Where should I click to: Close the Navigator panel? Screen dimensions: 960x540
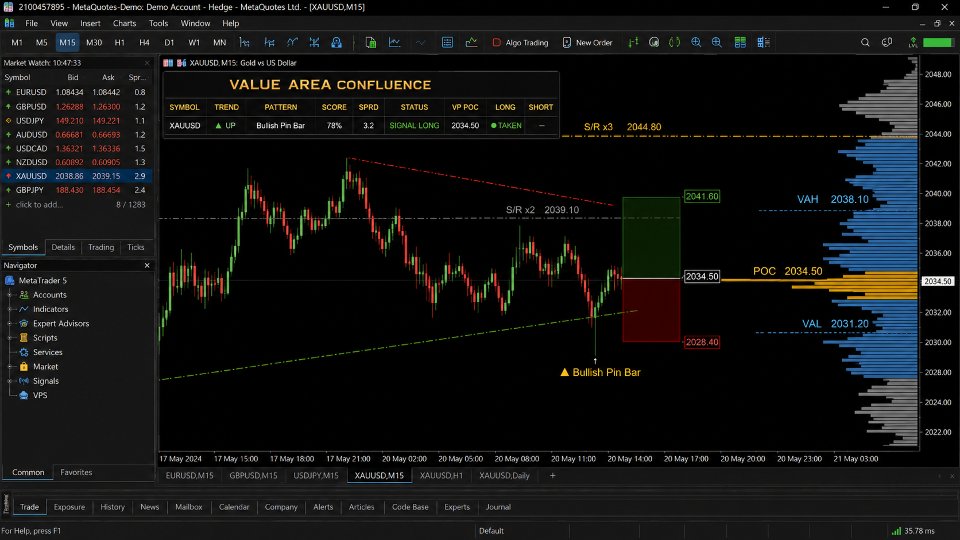pyautogui.click(x=147, y=265)
